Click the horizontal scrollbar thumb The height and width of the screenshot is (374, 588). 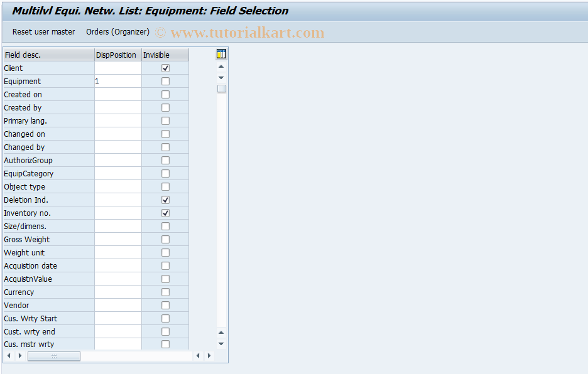click(x=54, y=356)
